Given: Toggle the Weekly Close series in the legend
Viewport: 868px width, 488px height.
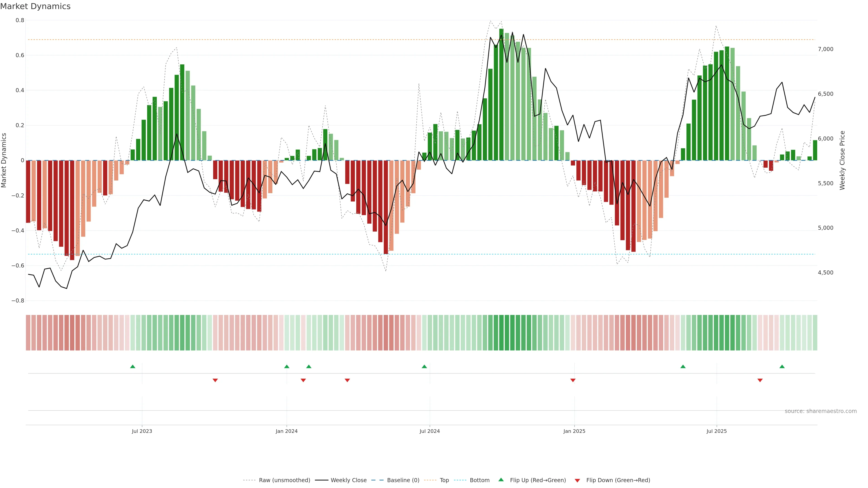Looking at the screenshot, I should coord(348,480).
